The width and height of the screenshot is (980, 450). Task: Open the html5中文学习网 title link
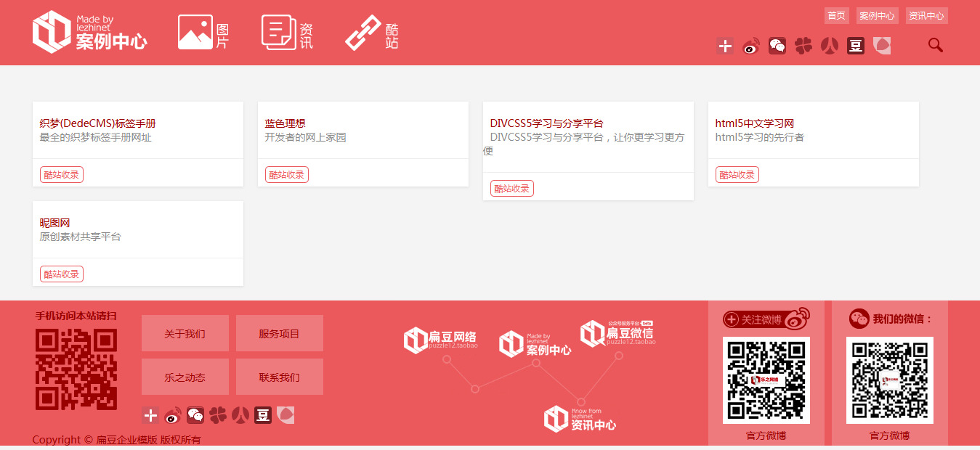755,123
